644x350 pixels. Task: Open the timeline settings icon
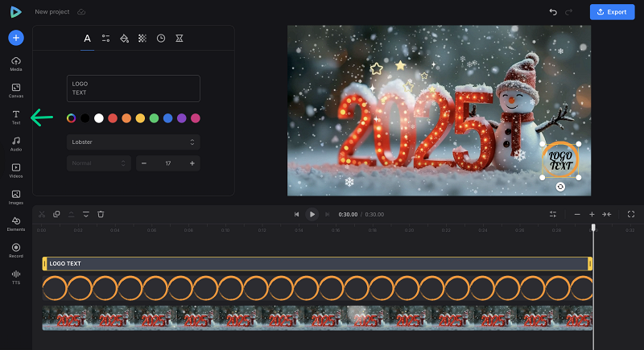(553, 214)
